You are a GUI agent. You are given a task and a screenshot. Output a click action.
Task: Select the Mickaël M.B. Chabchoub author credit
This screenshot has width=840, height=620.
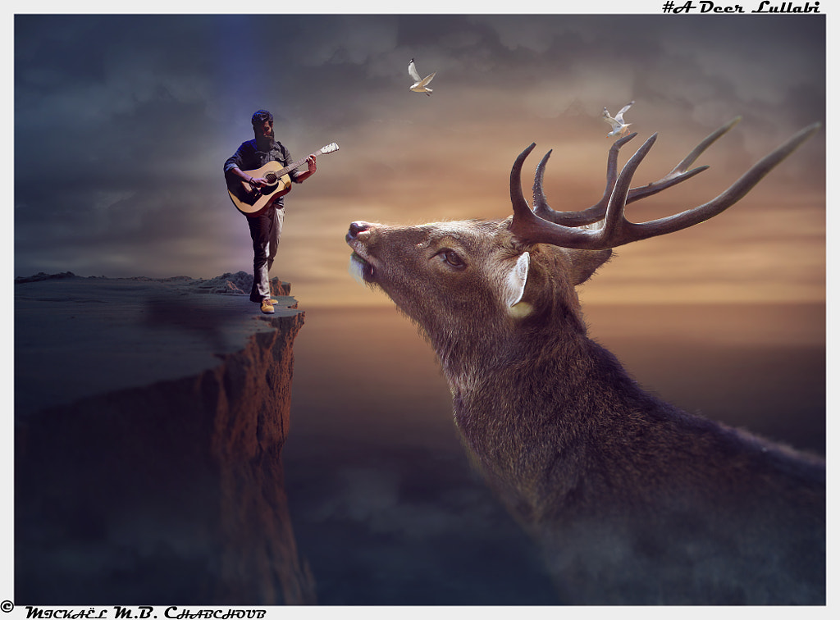[x=145, y=612]
